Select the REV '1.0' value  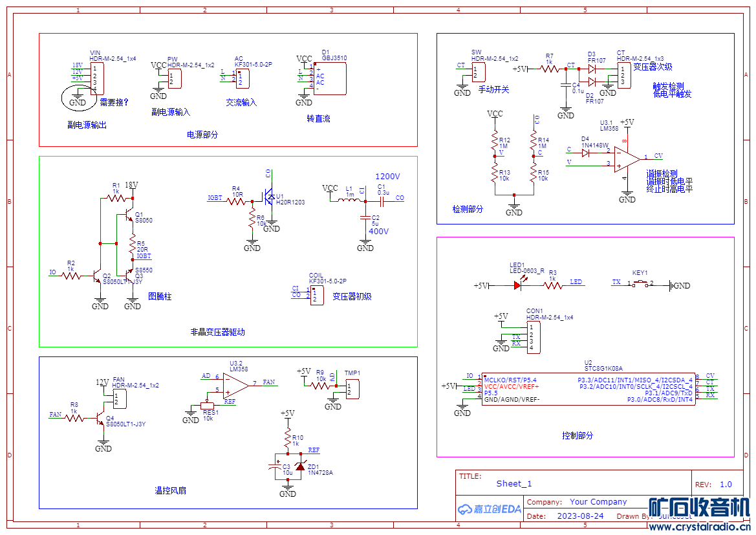tap(726, 485)
